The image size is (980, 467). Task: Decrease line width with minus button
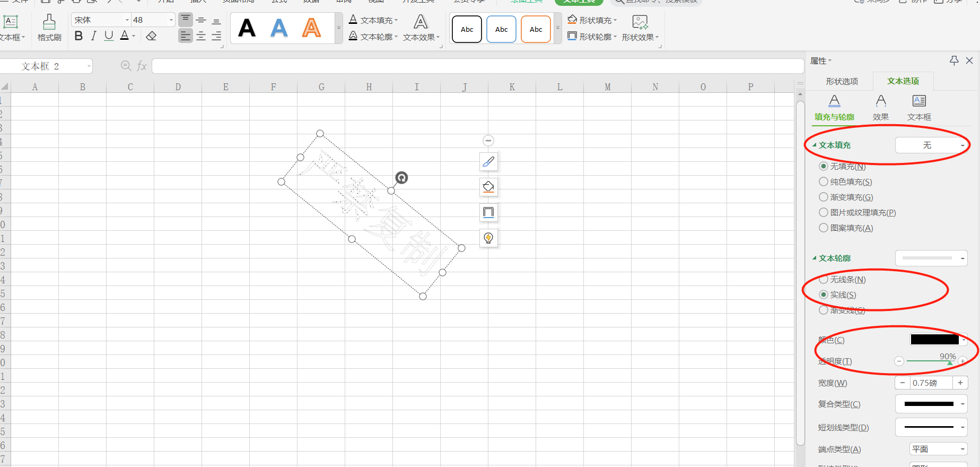(903, 383)
